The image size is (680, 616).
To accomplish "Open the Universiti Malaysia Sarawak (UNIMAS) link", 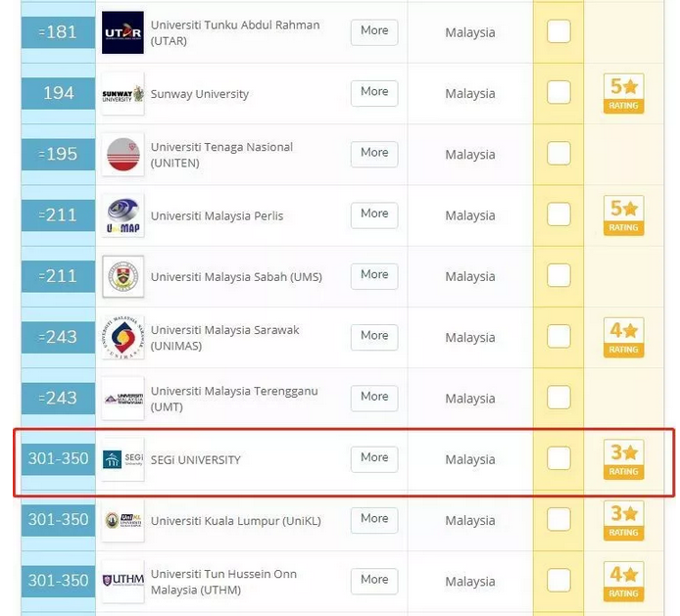I will tap(224, 338).
